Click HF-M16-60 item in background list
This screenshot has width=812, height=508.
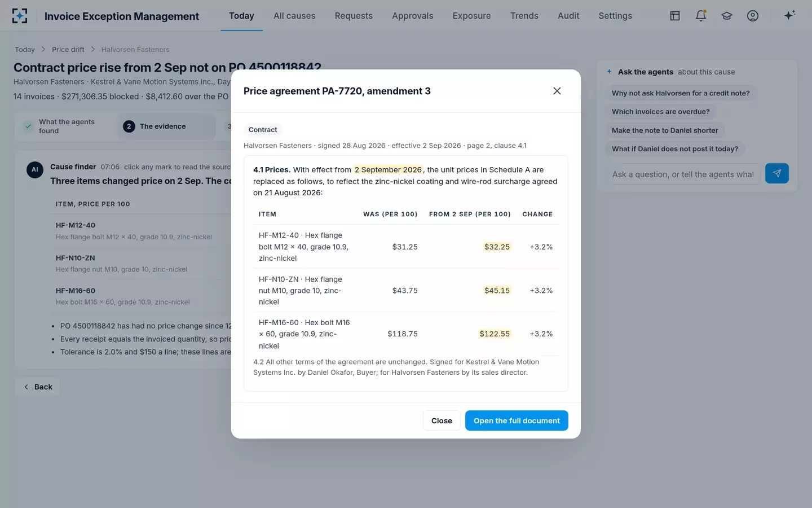tap(76, 291)
